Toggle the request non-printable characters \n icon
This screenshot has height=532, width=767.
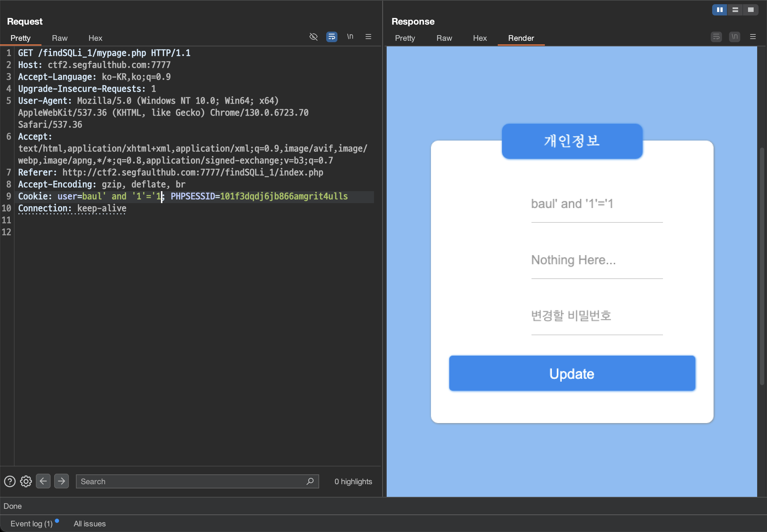click(350, 37)
